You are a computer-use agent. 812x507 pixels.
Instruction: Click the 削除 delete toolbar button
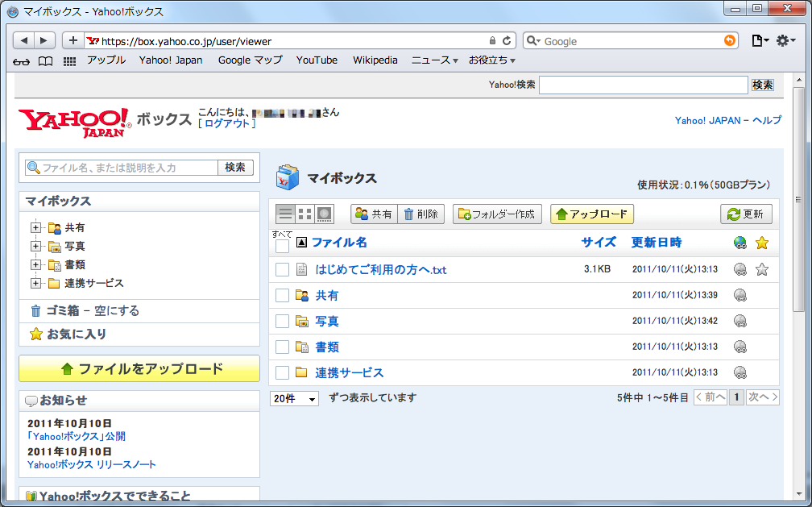tap(421, 214)
